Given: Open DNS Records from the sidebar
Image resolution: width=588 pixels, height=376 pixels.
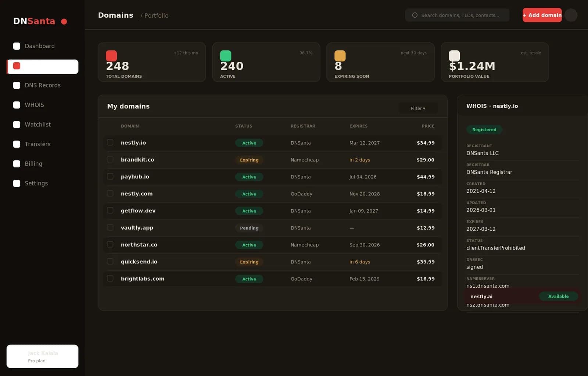Looking at the screenshot, I should [x=42, y=85].
